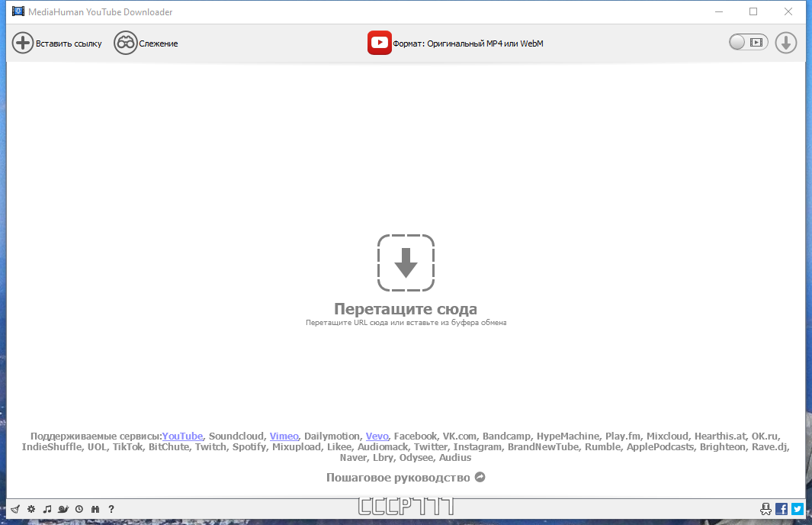This screenshot has width=812, height=525.
Task: Click the Instagram service name
Action: pos(477,446)
